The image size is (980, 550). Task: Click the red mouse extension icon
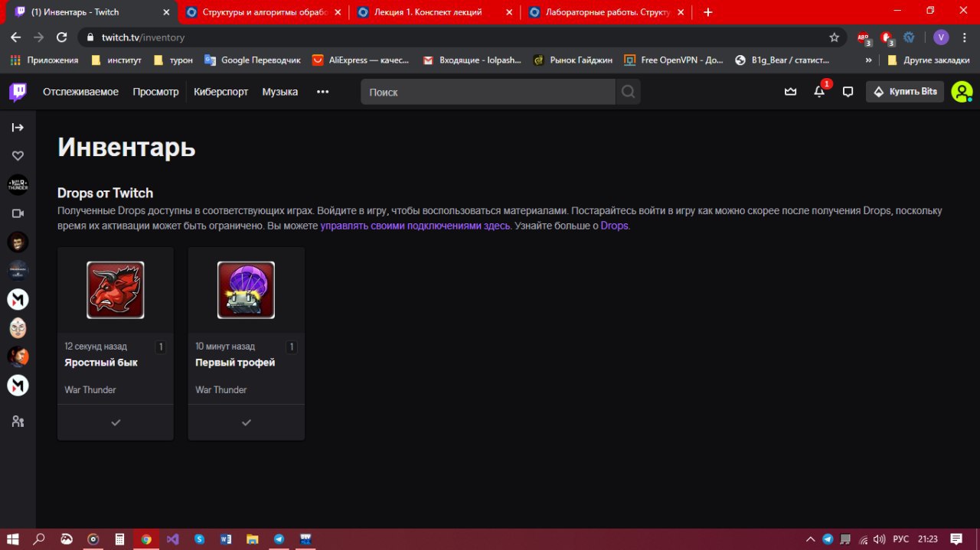point(887,37)
